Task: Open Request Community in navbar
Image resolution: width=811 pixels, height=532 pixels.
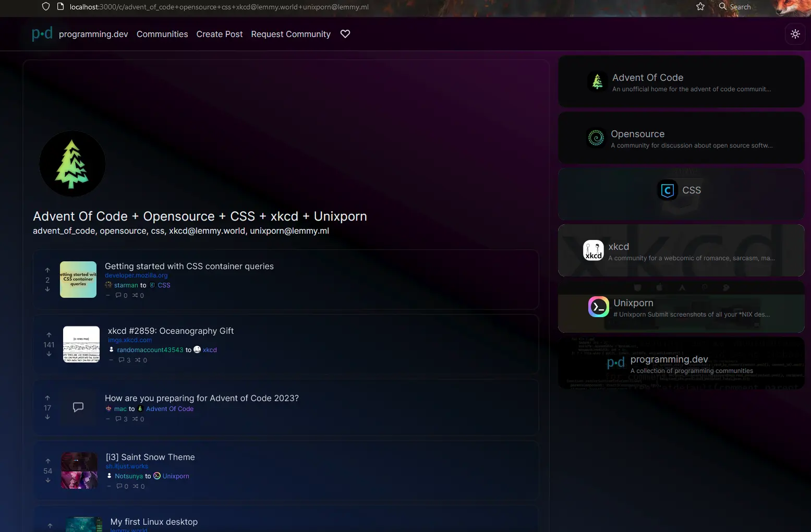Action: click(291, 34)
